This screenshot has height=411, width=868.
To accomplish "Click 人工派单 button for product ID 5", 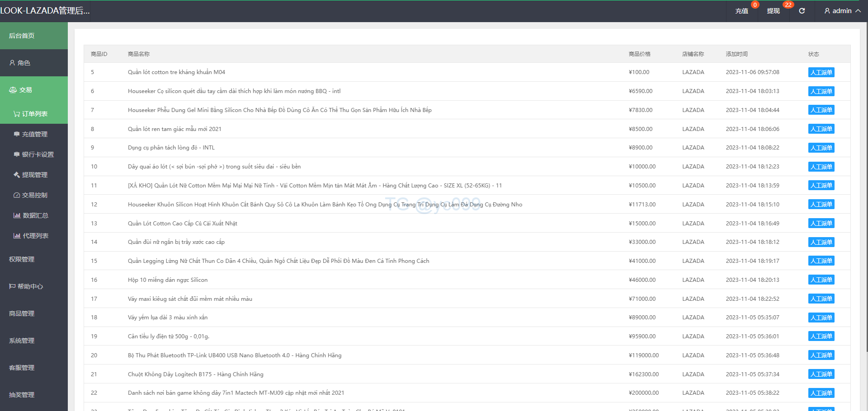I will point(821,72).
